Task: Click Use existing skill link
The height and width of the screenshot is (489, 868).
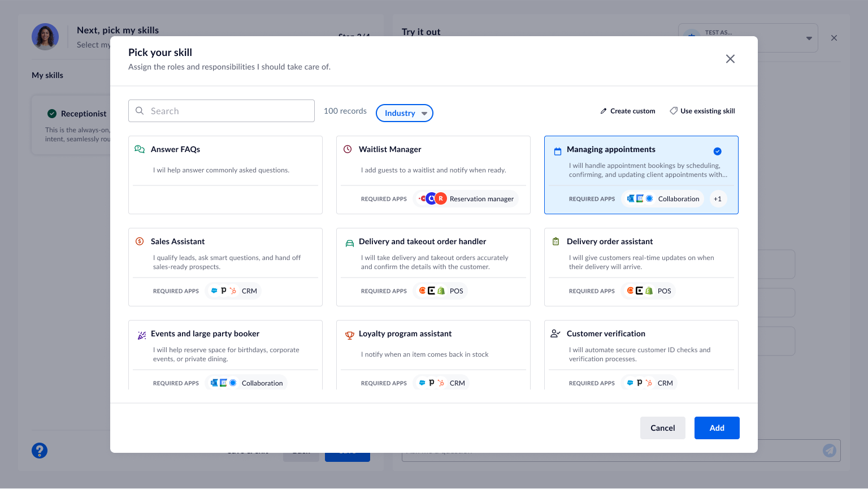Action: tap(702, 111)
